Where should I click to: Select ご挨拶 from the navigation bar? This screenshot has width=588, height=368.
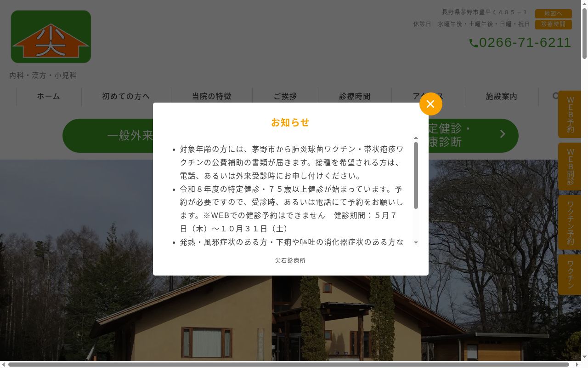point(285,97)
